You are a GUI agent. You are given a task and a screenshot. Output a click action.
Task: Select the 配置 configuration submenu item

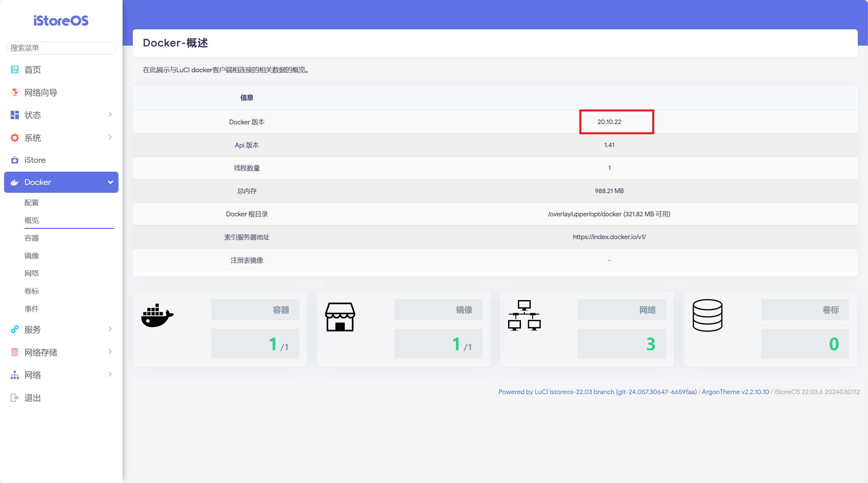(x=32, y=203)
